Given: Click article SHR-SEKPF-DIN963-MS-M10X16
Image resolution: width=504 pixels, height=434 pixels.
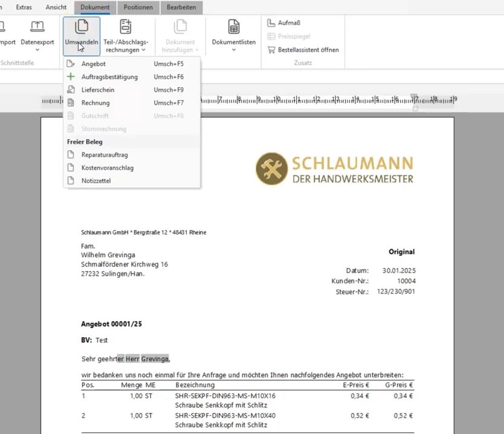Looking at the screenshot, I should pos(225,396).
